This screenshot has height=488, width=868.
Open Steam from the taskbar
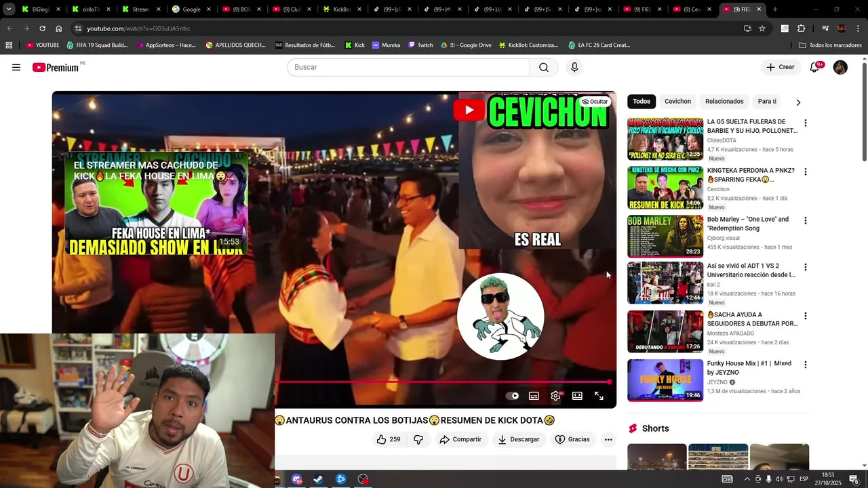click(318, 479)
